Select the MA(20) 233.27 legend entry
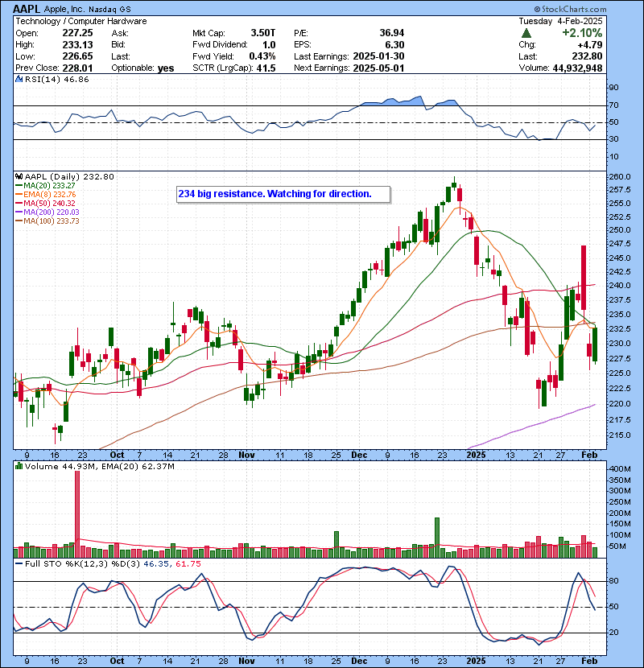644x668 pixels. coord(45,186)
